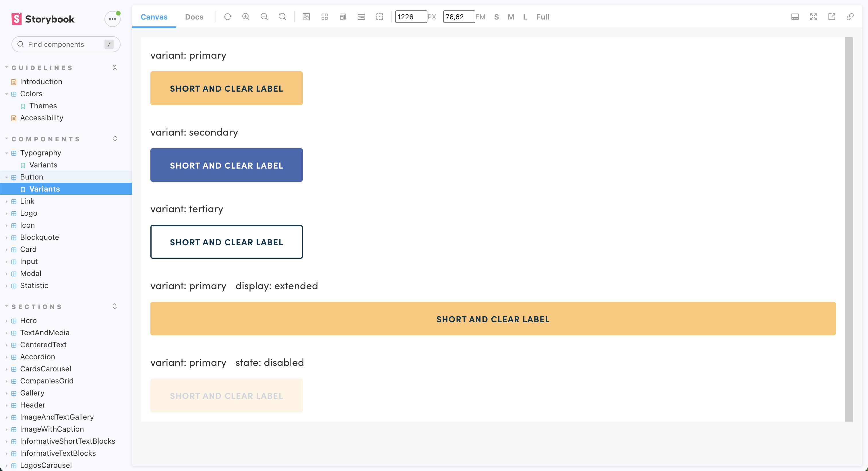
Task: Open the ImageAndTextGallery section
Action: (57, 417)
